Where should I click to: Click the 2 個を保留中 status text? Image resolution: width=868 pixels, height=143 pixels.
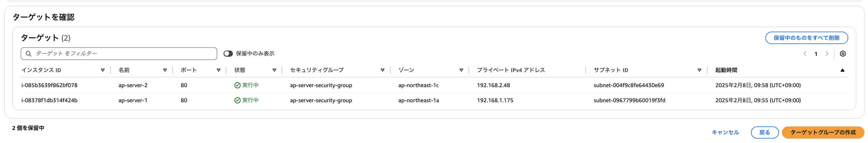tap(28, 128)
